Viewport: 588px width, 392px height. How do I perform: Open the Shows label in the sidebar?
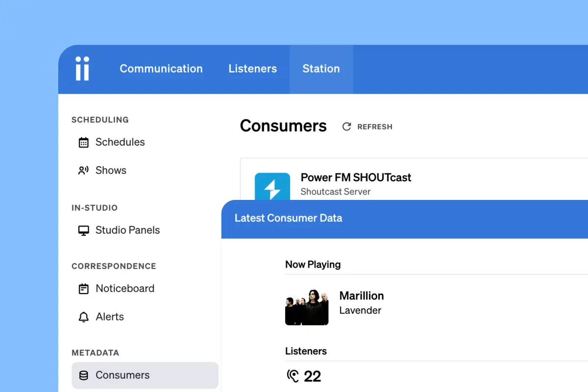click(x=111, y=171)
